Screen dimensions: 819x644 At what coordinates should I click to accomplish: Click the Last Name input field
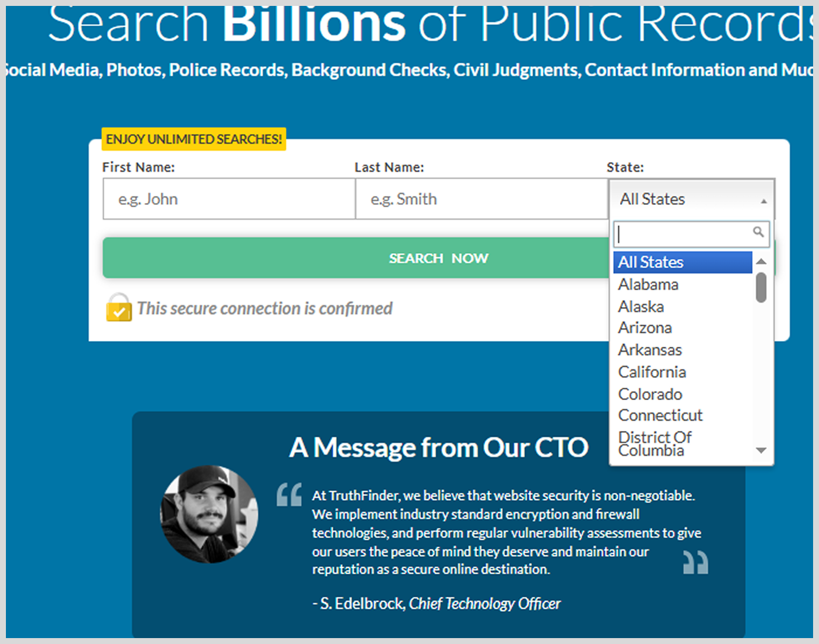tap(482, 199)
